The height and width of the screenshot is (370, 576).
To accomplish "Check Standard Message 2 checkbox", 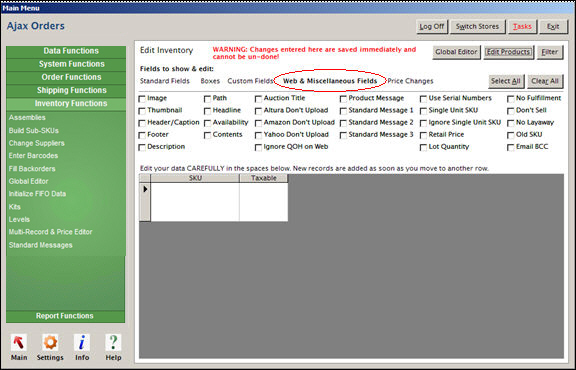I will 343,123.
